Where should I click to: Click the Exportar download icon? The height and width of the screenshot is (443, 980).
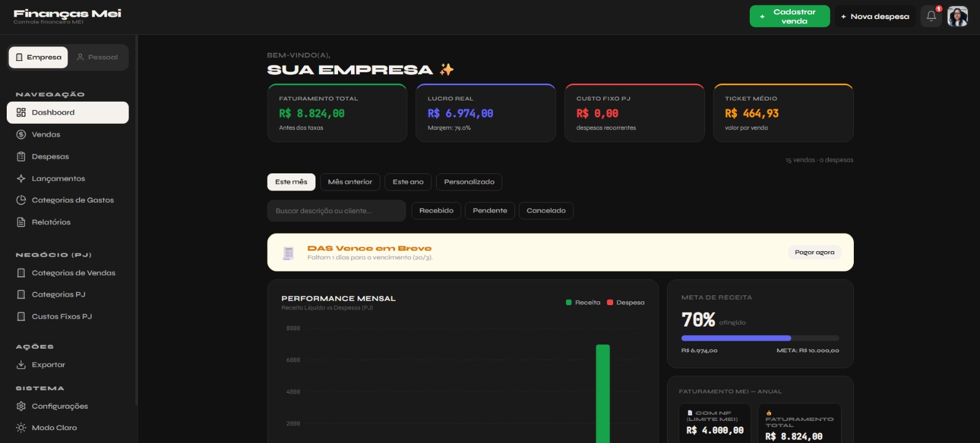[x=21, y=365]
